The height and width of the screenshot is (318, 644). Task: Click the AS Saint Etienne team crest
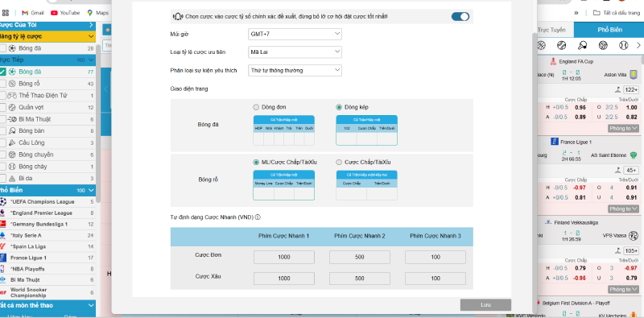(x=633, y=155)
